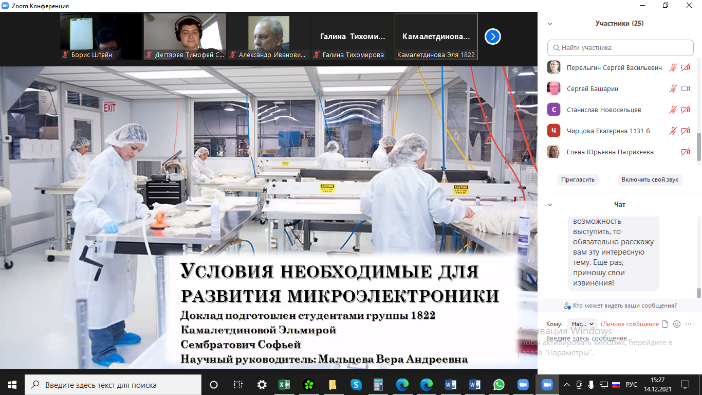Select Борис Штейн video thumbnail
The image size is (702, 395).
[x=101, y=37]
